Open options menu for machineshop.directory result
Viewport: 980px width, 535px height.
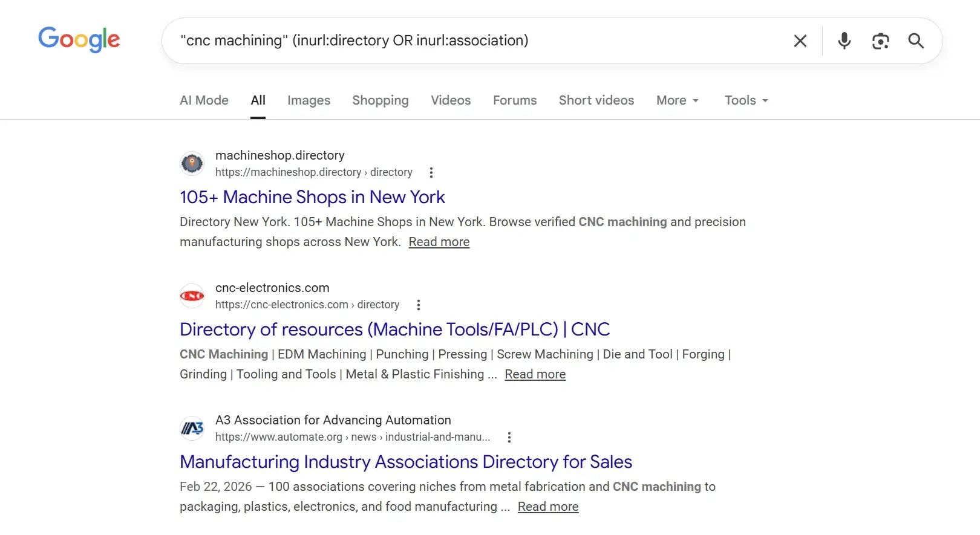click(x=431, y=172)
